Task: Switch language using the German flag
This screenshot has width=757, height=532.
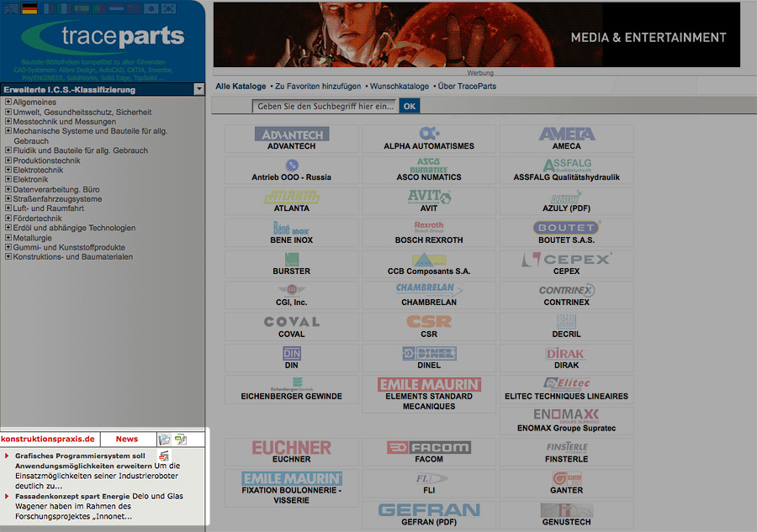Action: point(29,8)
